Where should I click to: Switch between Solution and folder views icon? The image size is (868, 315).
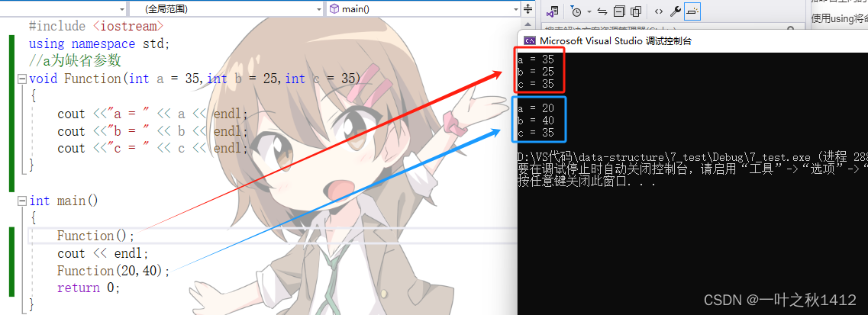coord(553,11)
